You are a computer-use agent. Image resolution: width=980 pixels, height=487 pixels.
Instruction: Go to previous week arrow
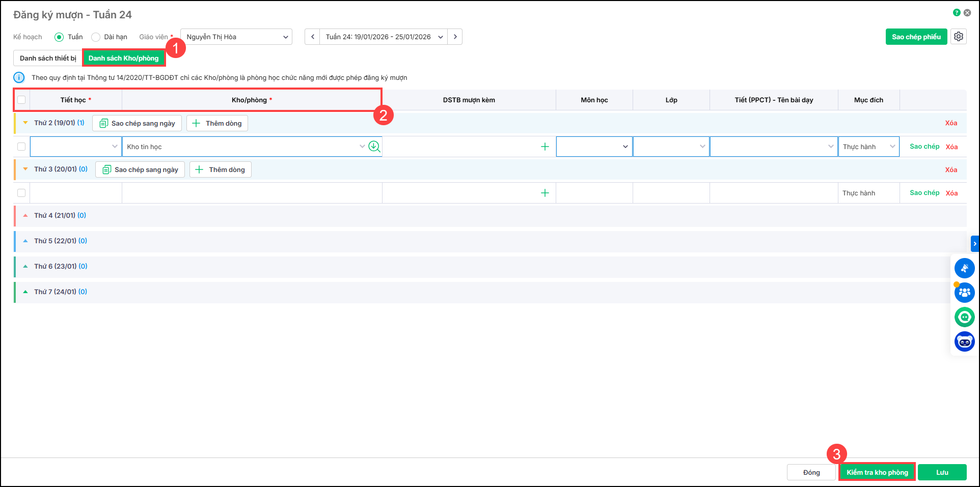pos(312,37)
